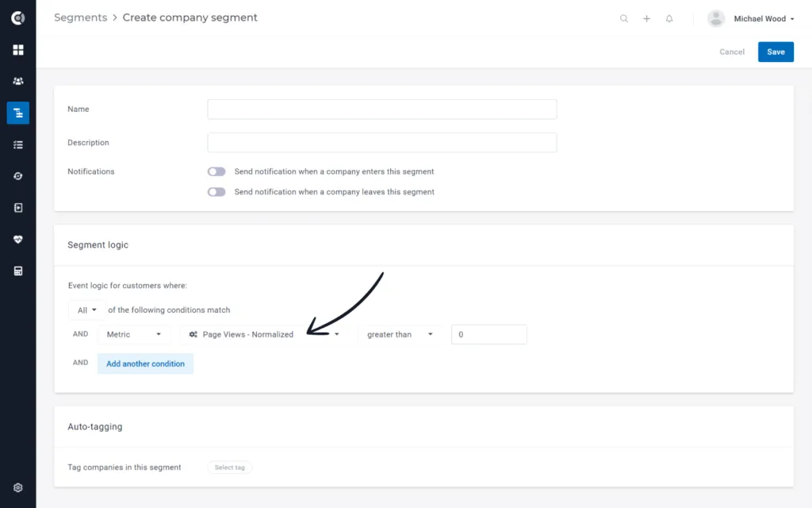Open the Page Views - Normalized dropdown
This screenshot has height=508, width=812.
[x=265, y=334]
